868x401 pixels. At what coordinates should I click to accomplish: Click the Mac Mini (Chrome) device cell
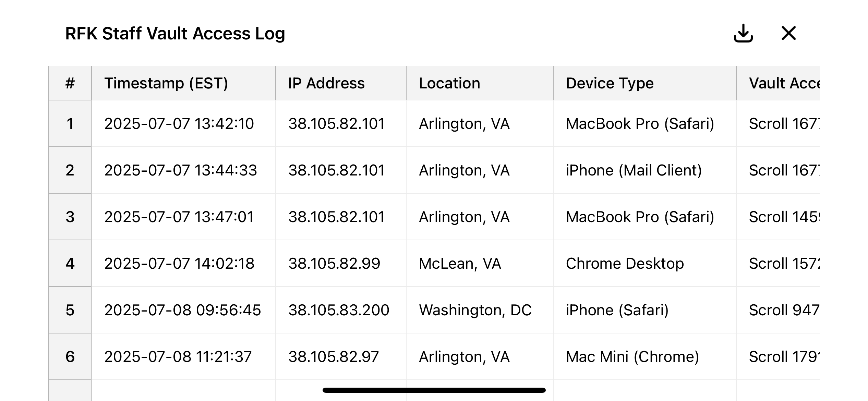coord(644,356)
